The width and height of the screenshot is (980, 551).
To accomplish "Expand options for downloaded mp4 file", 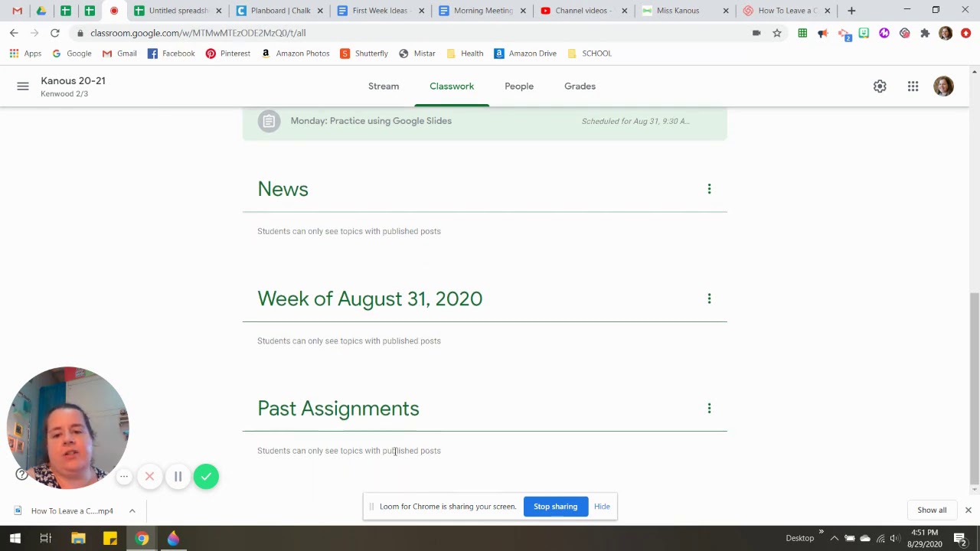I will point(132,510).
